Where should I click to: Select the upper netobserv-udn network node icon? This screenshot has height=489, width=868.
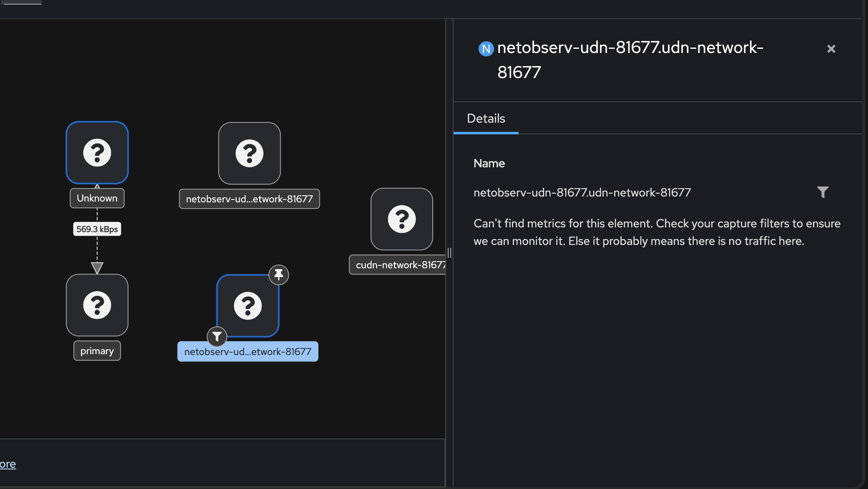(x=249, y=153)
